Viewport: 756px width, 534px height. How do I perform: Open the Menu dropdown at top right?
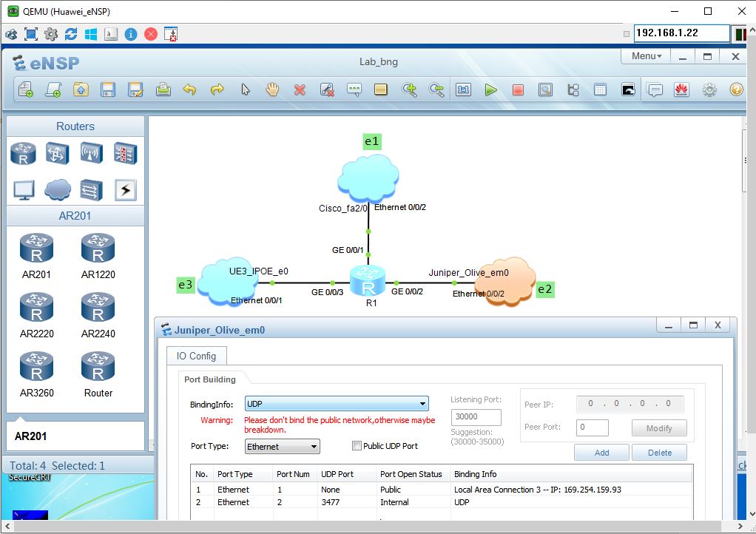pos(645,55)
